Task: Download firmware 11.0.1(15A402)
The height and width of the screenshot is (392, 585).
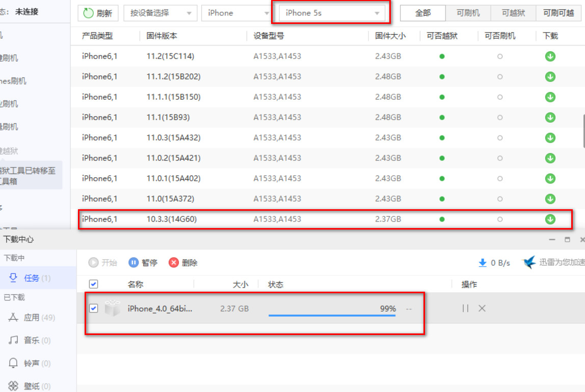Action: click(550, 179)
